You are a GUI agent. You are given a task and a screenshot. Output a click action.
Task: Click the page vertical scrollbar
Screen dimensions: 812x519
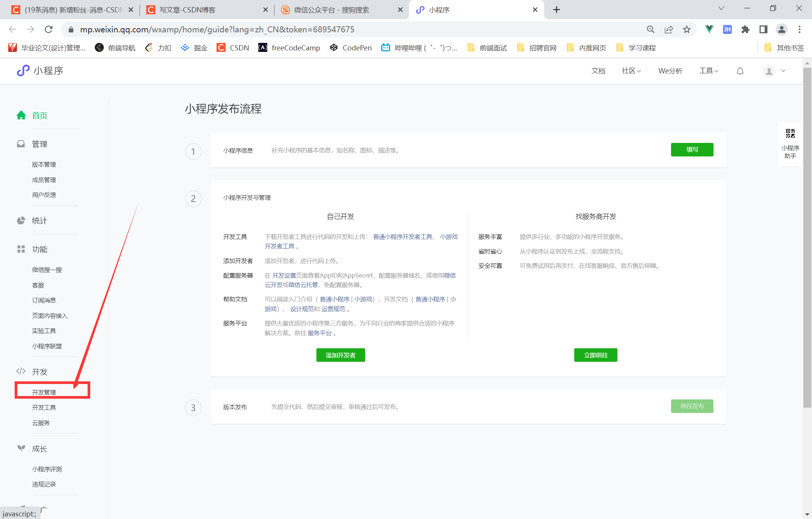807,237
